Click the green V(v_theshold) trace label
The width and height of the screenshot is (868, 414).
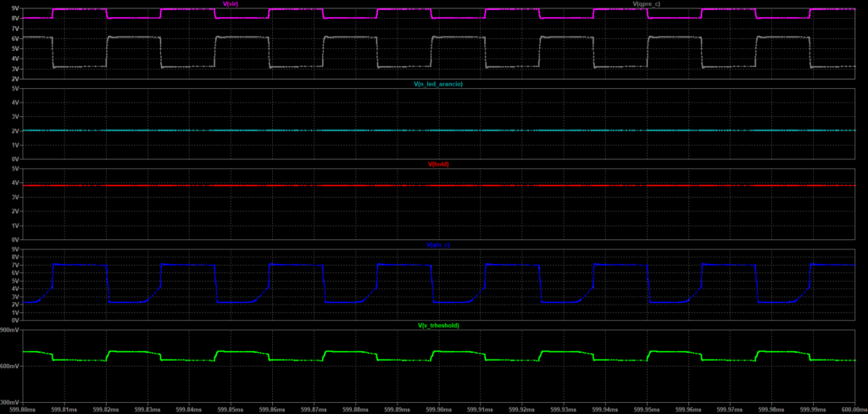pyautogui.click(x=438, y=325)
